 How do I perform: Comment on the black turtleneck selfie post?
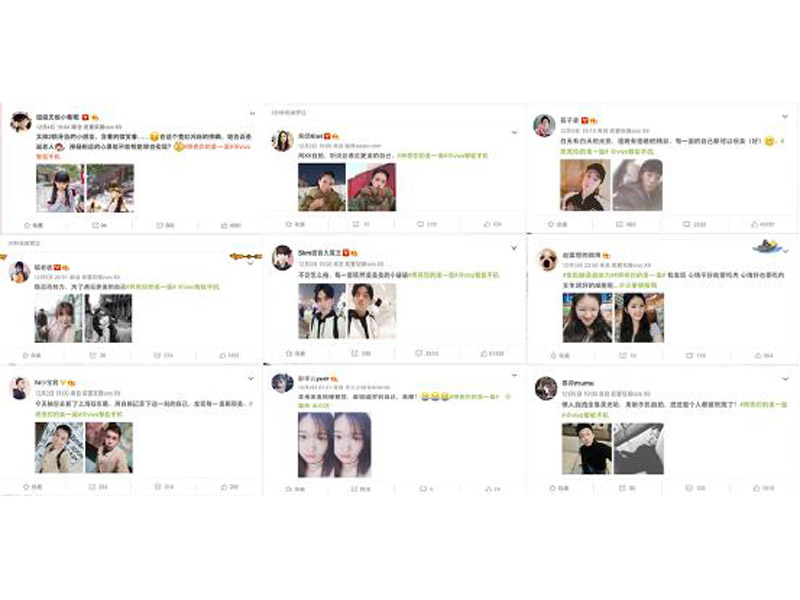[694, 488]
